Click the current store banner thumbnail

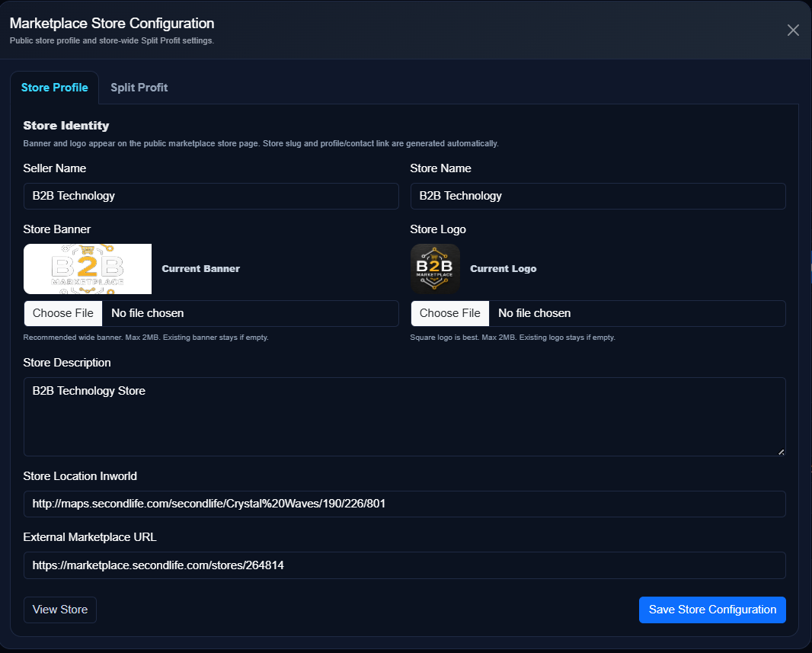(88, 269)
